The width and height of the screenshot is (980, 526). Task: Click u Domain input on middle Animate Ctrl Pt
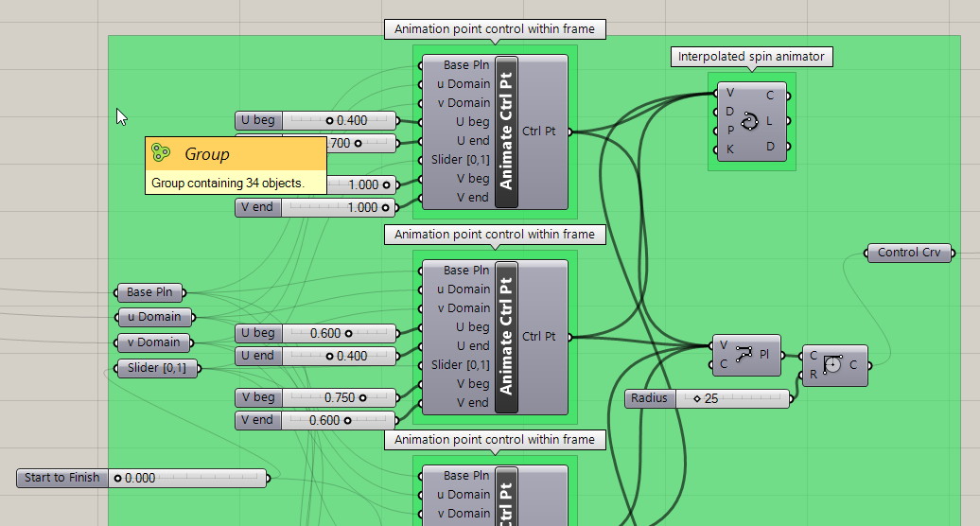[463, 289]
